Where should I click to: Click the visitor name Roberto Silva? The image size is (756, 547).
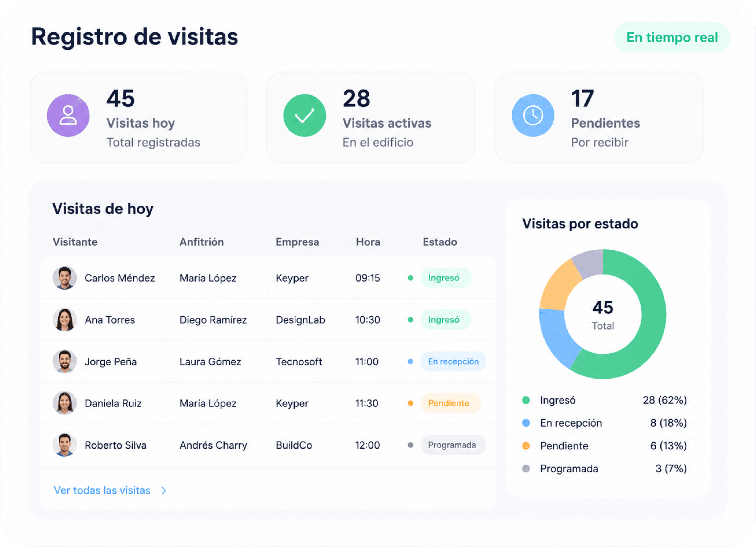click(115, 445)
